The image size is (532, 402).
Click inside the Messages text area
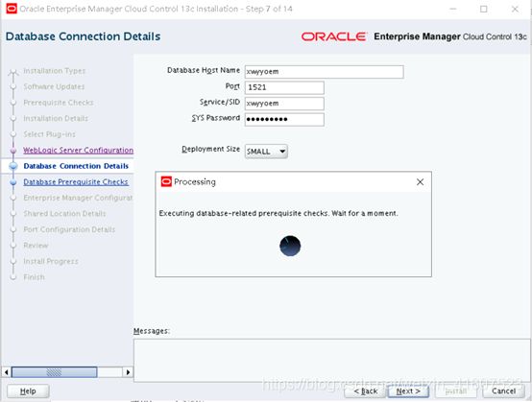(331, 360)
